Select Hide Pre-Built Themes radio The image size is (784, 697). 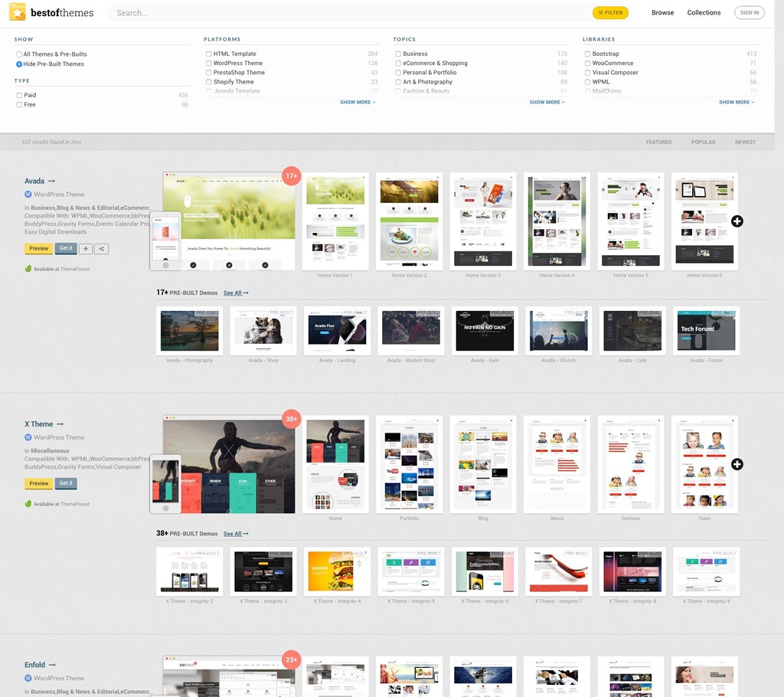(x=19, y=64)
